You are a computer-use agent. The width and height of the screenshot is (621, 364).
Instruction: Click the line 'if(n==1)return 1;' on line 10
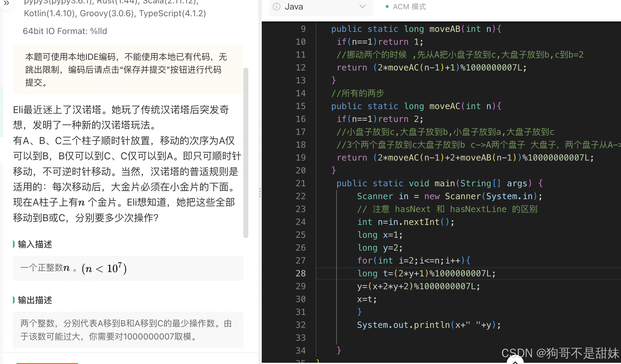(x=380, y=42)
